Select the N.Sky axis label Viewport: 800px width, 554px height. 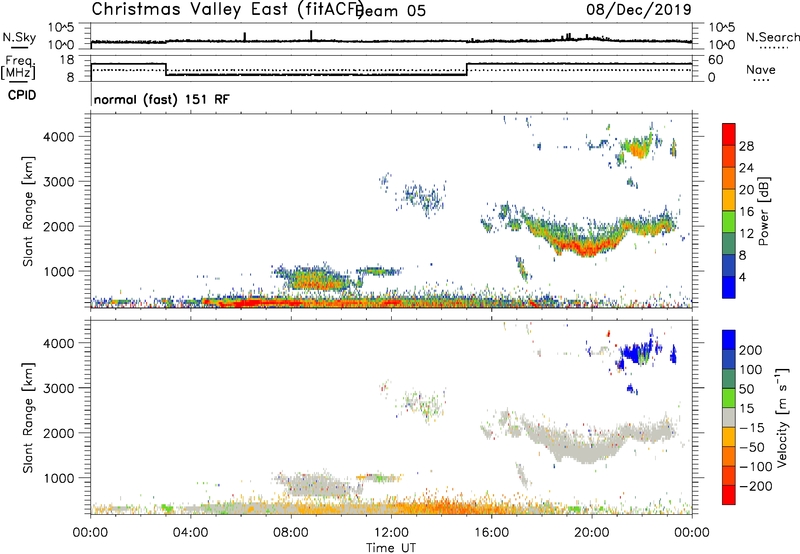(x=19, y=37)
